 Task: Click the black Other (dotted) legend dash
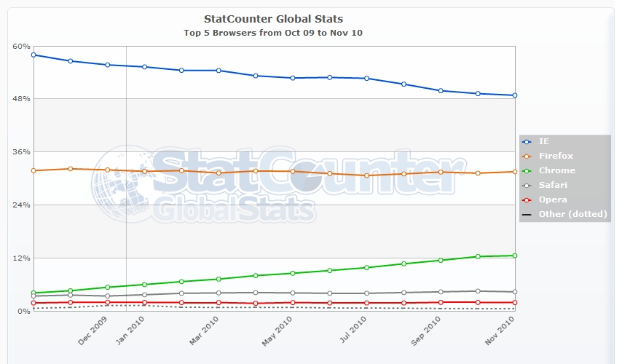click(527, 214)
